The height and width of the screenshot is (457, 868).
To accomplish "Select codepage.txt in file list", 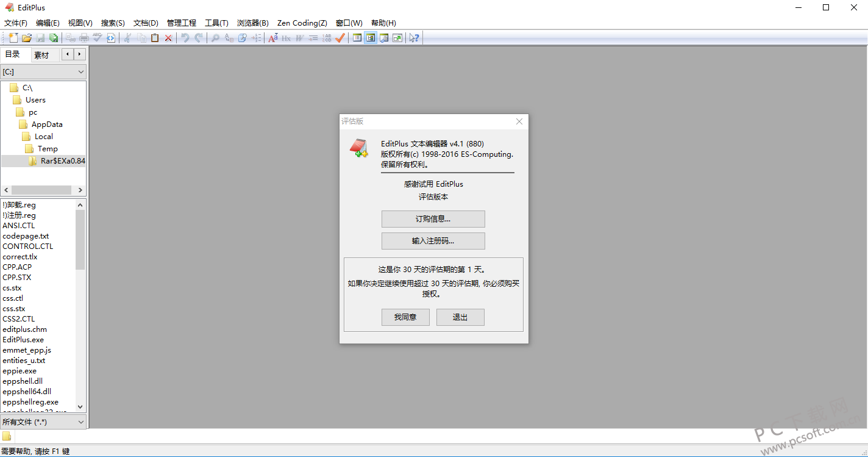I will 26,236.
